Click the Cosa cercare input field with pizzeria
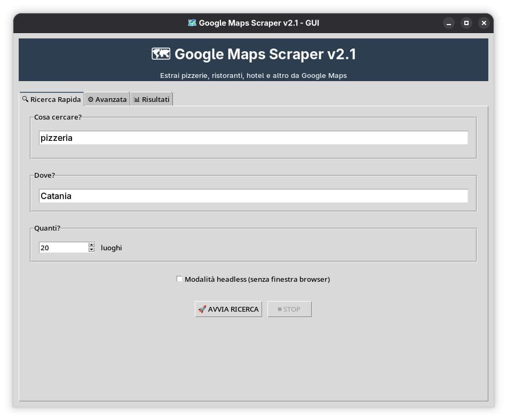Image resolution: width=507 pixels, height=420 pixels. click(x=253, y=138)
